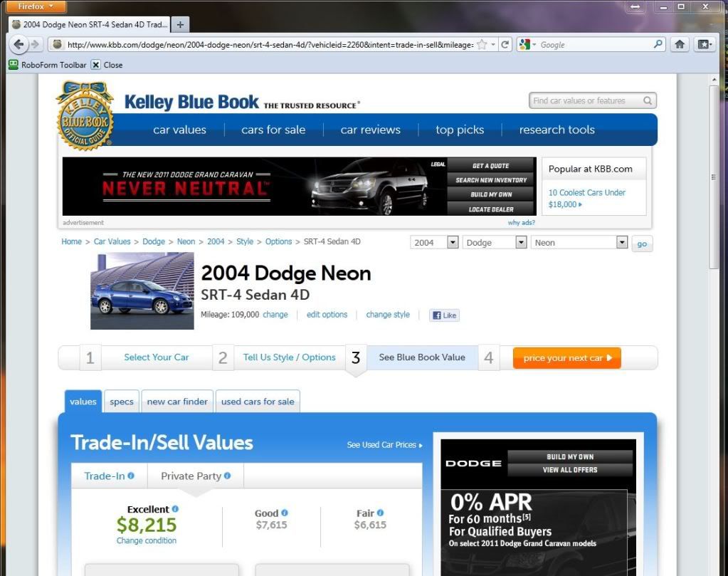Click the site identity icon in address bar
The height and width of the screenshot is (576, 728).
[x=57, y=45]
